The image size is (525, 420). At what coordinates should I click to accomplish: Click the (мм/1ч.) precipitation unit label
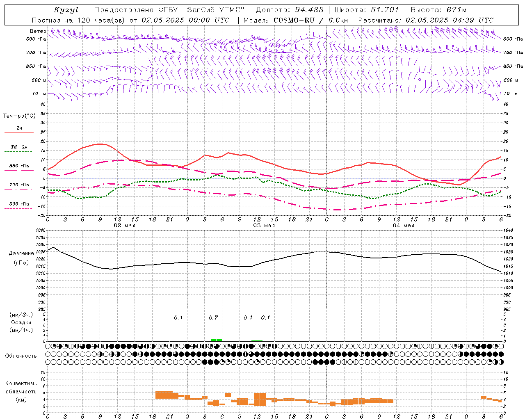point(21,330)
